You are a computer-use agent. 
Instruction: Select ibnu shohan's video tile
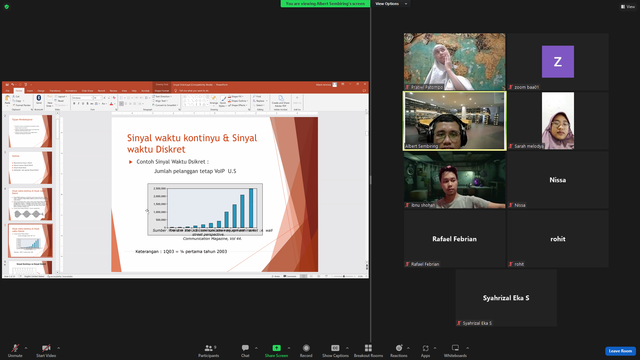[455, 180]
